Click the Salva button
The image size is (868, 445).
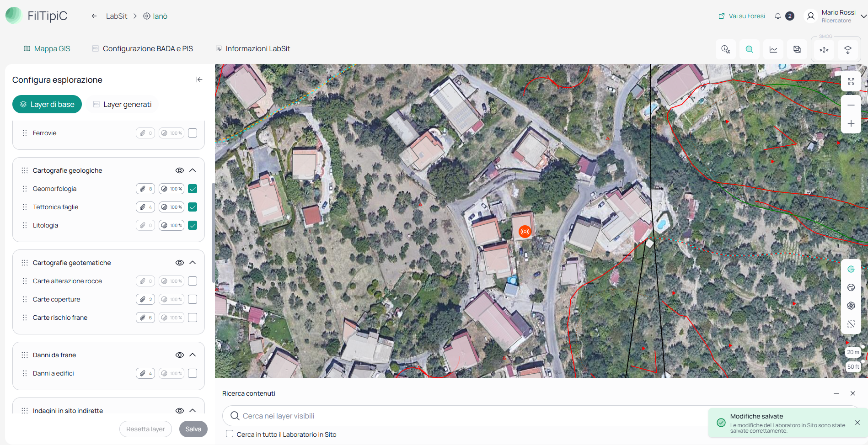point(193,429)
